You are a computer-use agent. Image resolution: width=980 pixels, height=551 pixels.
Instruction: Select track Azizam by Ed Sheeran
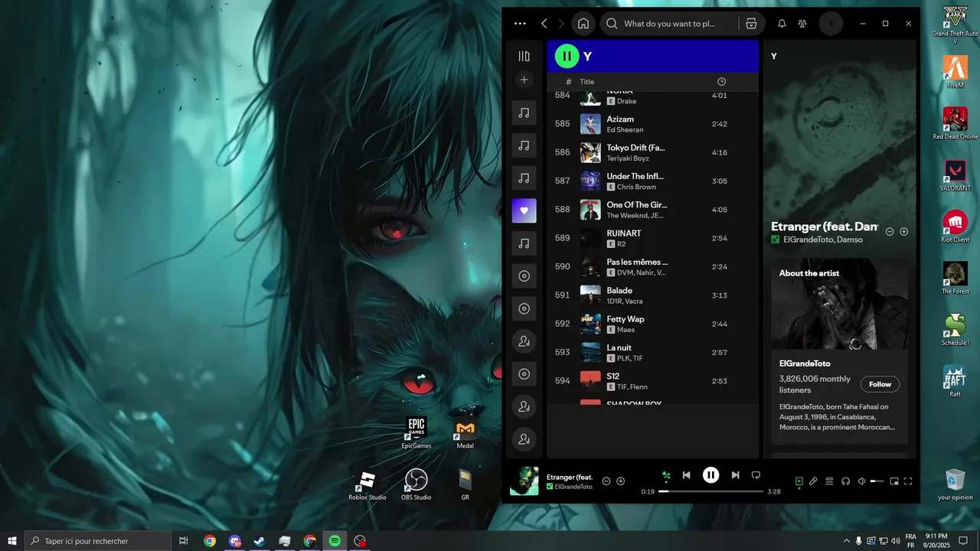tap(652, 124)
